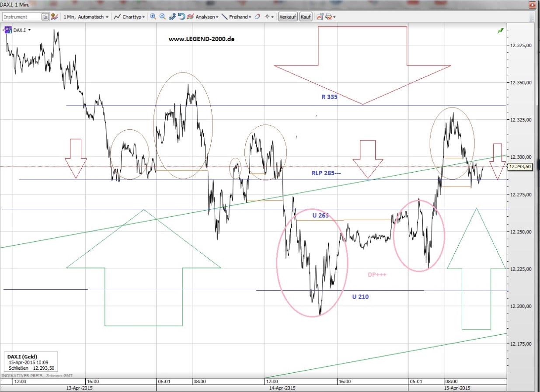Select the RLP 285--- level label
Screen dimensions: 540x392
pyautogui.click(x=327, y=173)
